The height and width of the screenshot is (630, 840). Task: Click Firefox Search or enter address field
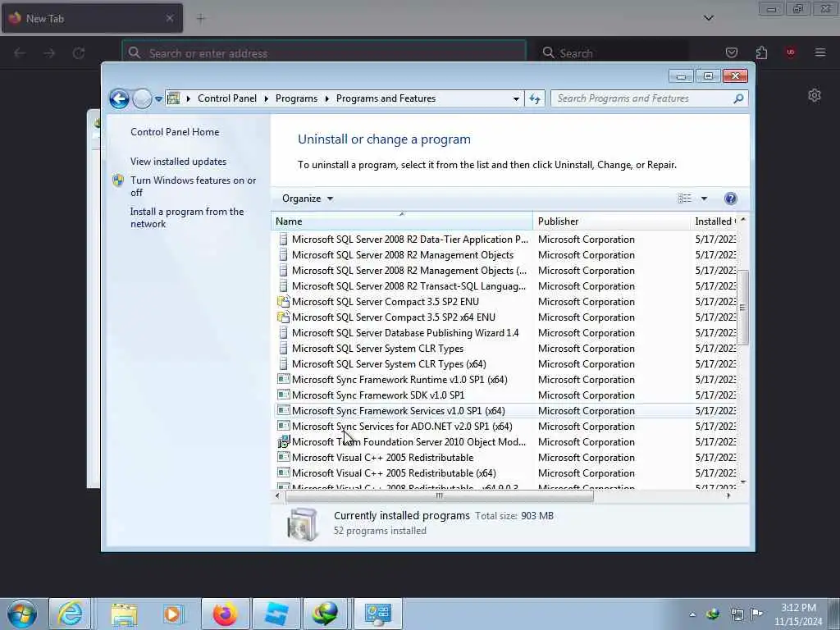pos(323,53)
